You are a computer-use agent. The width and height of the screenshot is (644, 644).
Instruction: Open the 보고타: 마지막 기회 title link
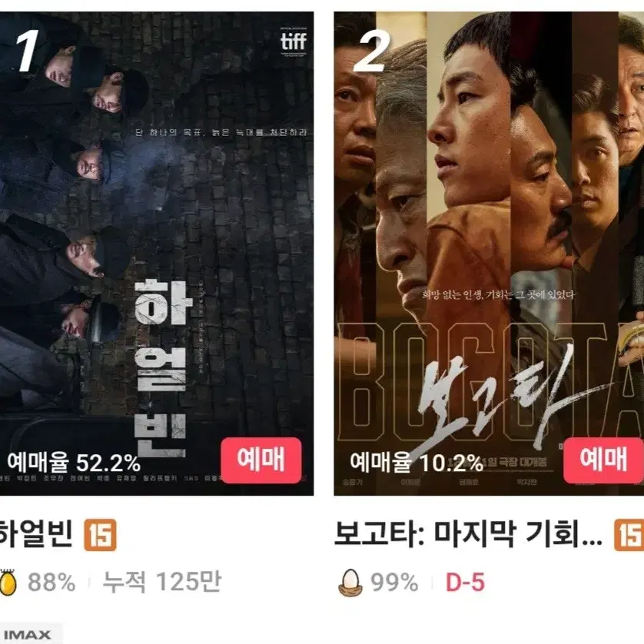coord(468,534)
